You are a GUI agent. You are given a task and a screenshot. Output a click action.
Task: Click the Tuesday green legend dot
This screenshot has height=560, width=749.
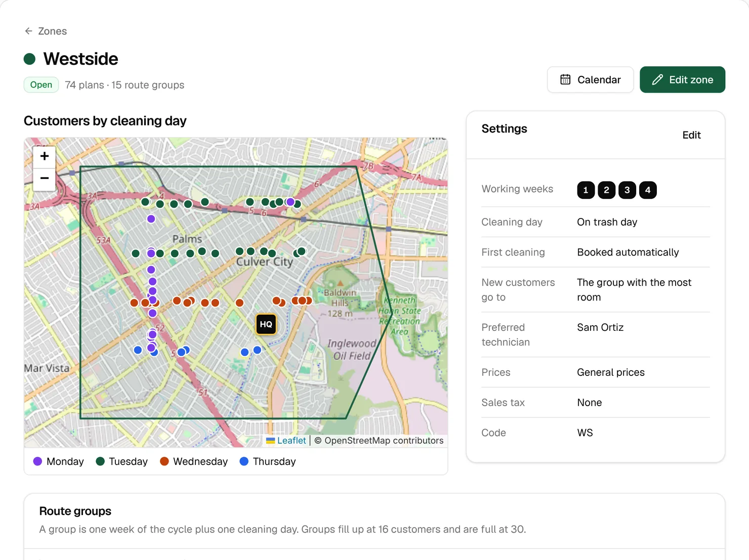(100, 461)
